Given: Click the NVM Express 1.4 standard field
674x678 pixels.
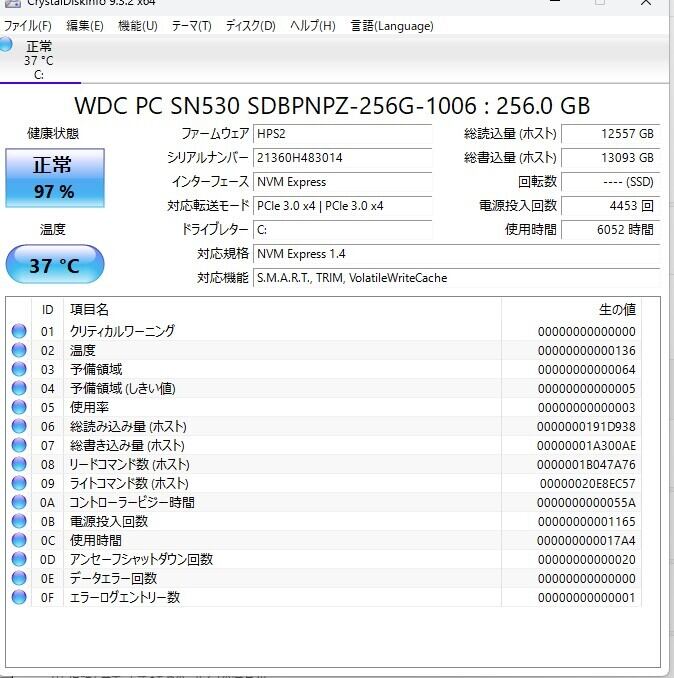Looking at the screenshot, I should (x=457, y=254).
